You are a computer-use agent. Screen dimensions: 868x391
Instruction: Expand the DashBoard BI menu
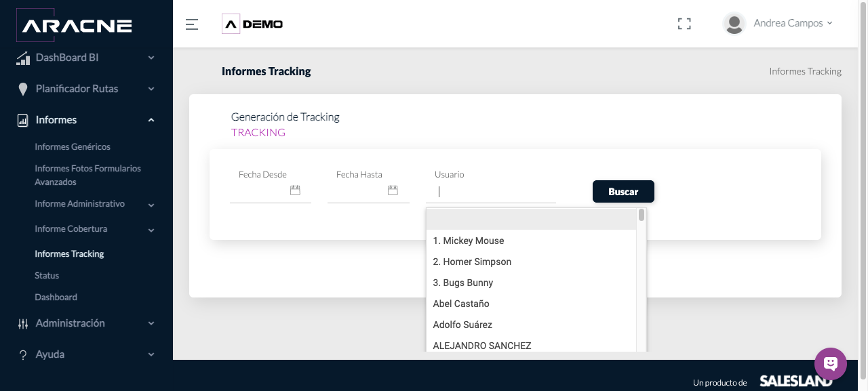pos(151,58)
